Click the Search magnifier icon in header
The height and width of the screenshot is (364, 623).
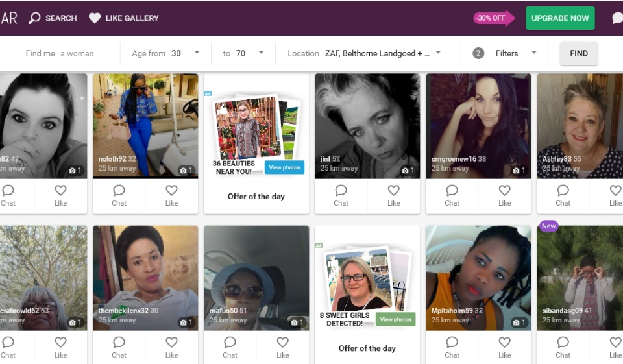coord(35,18)
